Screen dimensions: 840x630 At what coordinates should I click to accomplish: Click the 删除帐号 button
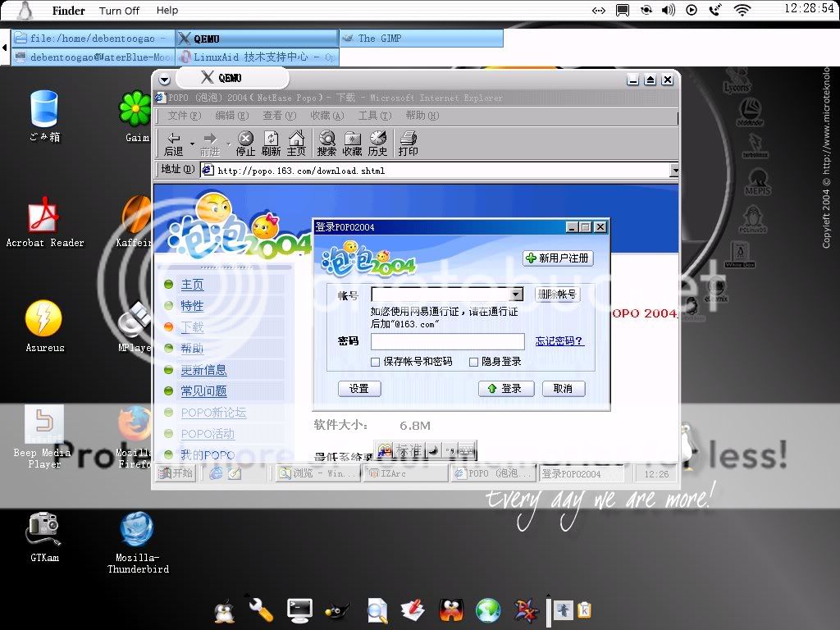click(557, 294)
